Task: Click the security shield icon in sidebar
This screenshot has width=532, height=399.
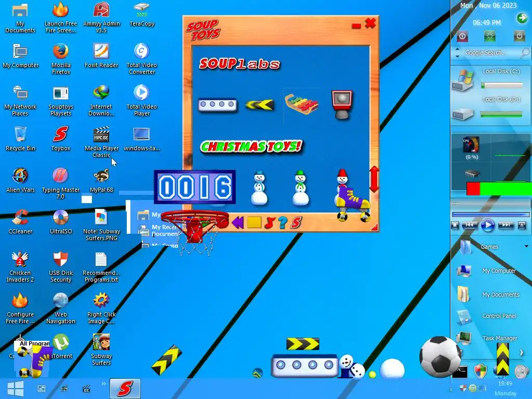Action: pyautogui.click(x=480, y=371)
